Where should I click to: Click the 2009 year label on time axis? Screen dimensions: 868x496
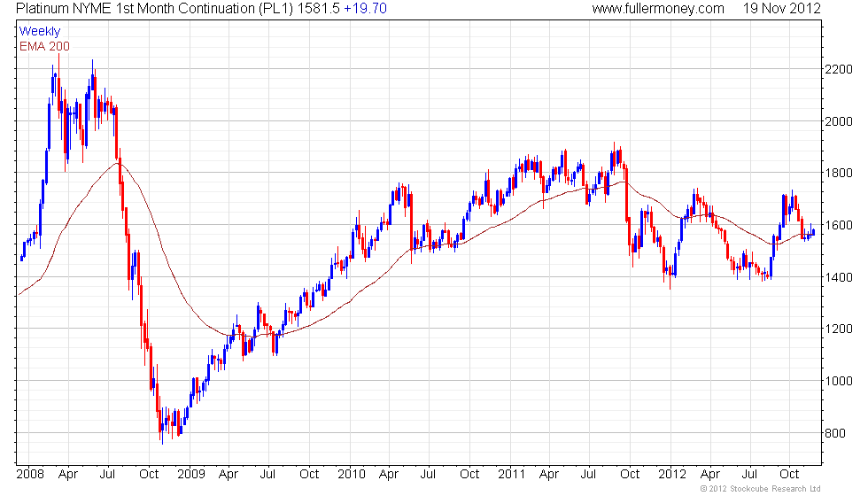pyautogui.click(x=191, y=474)
